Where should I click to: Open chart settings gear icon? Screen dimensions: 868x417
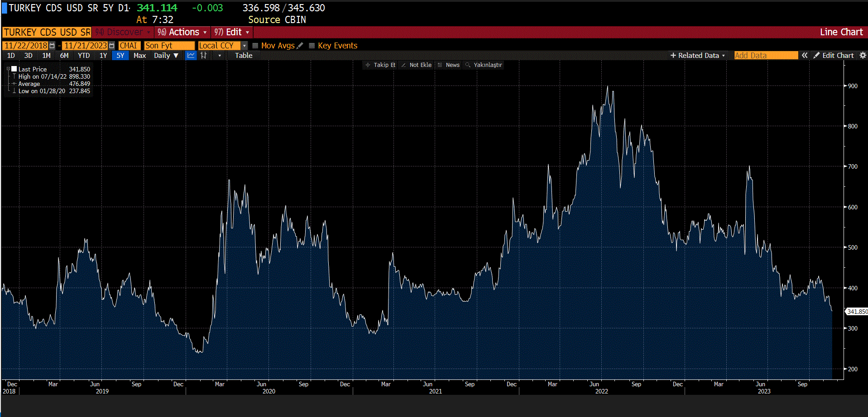click(863, 55)
